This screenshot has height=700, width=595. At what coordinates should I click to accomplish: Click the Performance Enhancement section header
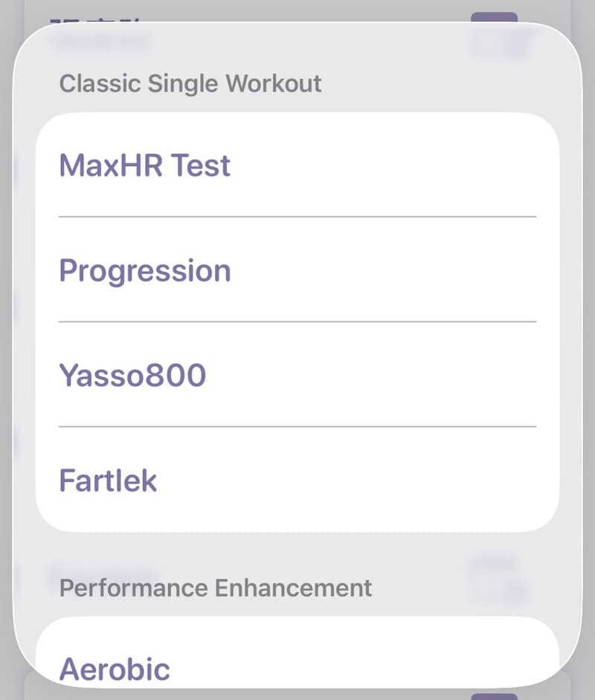coord(216,588)
